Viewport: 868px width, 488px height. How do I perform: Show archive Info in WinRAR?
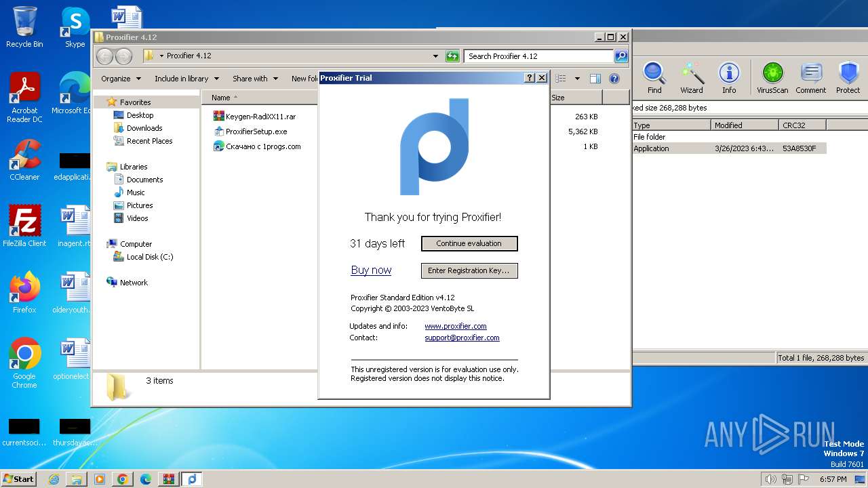[729, 78]
